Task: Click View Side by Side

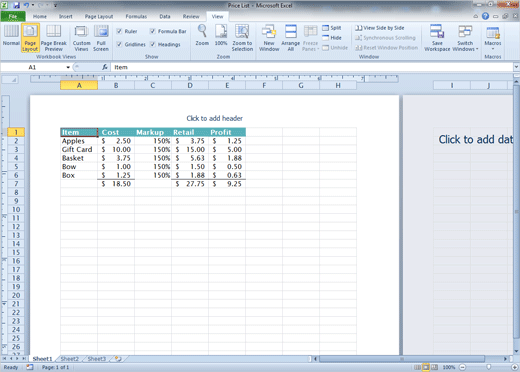Action: (x=380, y=28)
